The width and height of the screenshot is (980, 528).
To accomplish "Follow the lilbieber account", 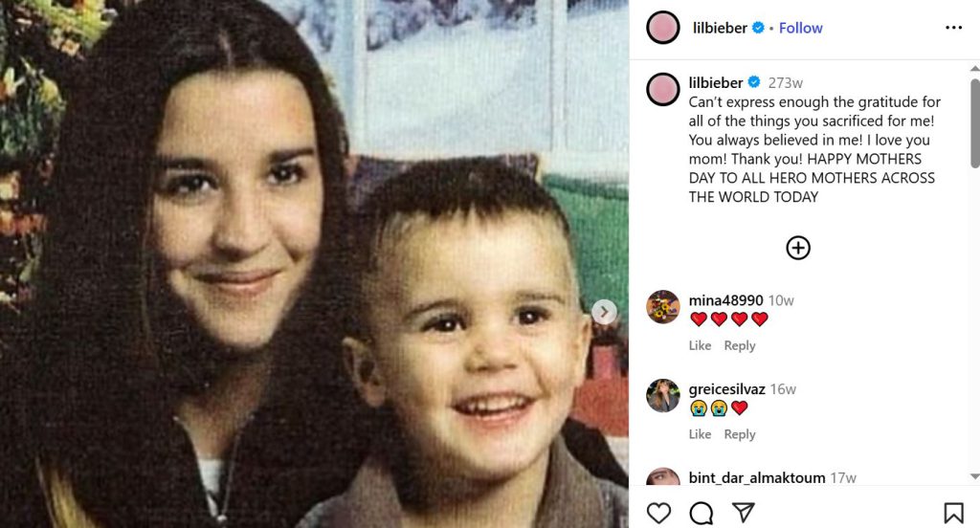I will (x=801, y=28).
